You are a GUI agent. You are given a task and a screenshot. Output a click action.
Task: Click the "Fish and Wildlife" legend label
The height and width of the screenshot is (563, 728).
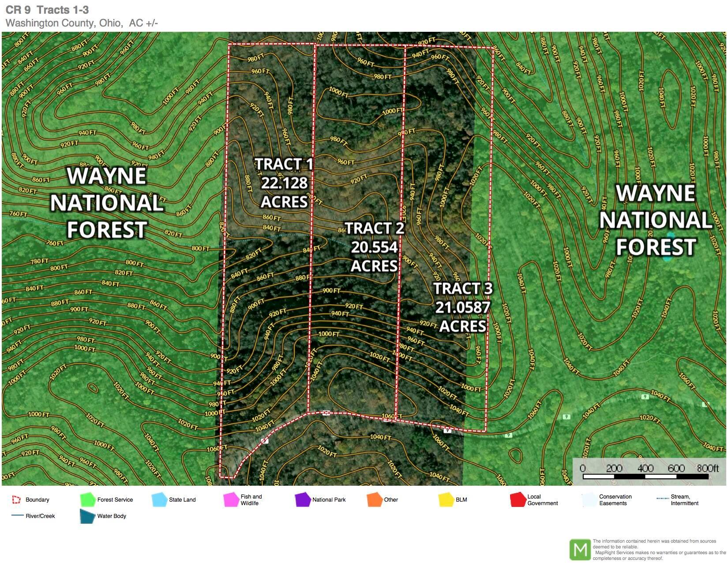click(251, 500)
